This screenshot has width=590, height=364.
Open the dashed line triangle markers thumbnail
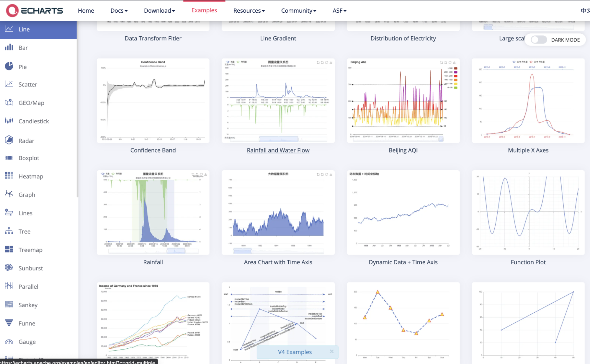point(403,323)
